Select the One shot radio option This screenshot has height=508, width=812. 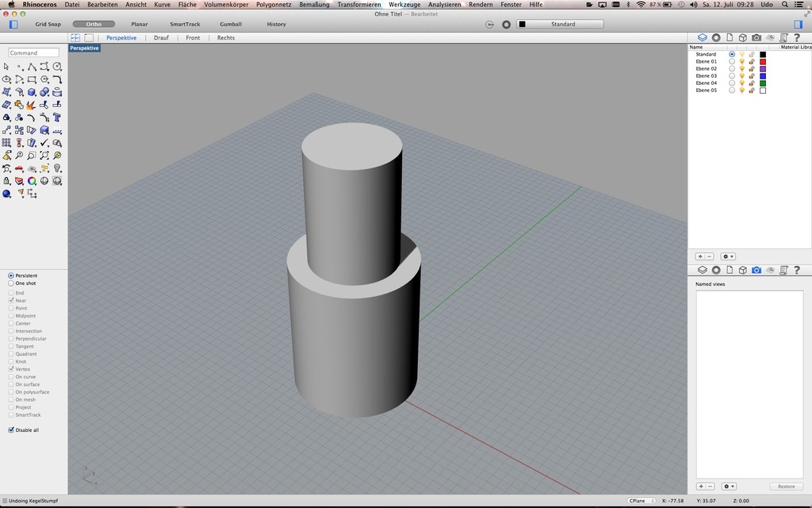pos(11,283)
